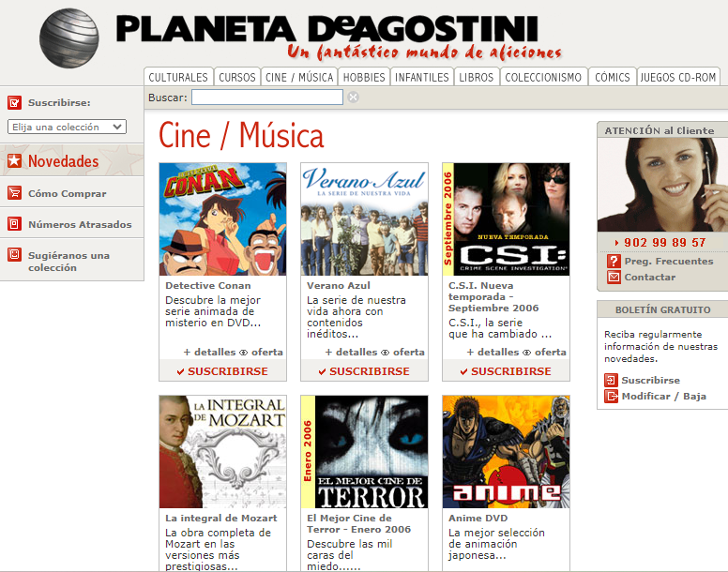The image size is (728, 572).
Task: Click the question mark icon for Preg. Frecuentes
Action: tap(614, 262)
